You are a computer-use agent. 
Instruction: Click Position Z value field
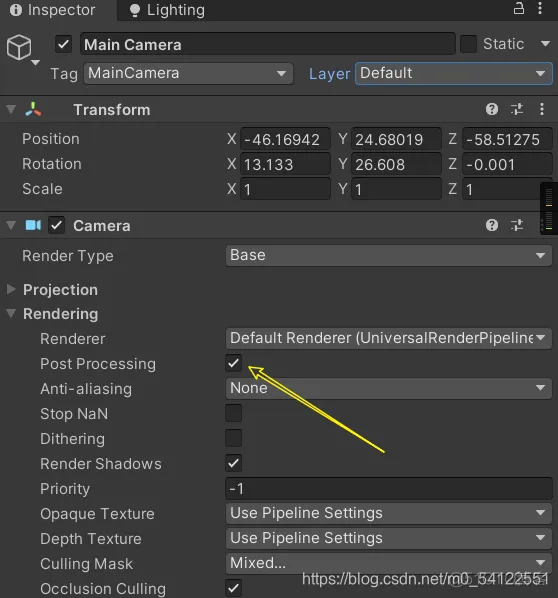point(507,139)
